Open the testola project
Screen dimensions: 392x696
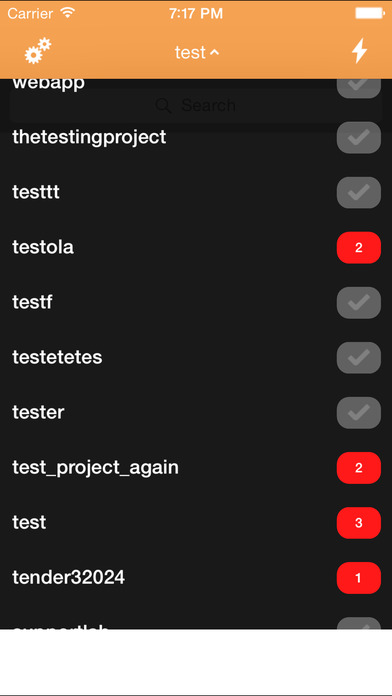click(x=196, y=247)
